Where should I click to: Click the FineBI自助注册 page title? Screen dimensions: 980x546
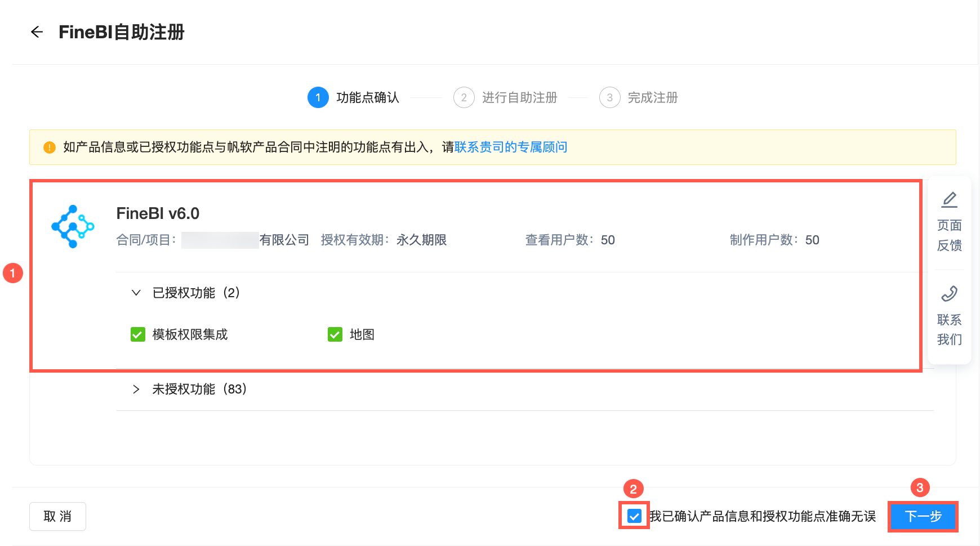pos(122,32)
